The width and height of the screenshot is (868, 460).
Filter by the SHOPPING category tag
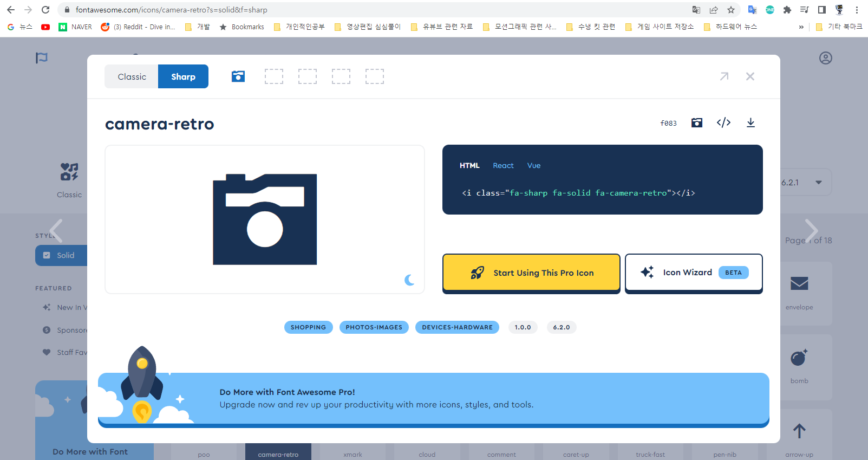[308, 327]
